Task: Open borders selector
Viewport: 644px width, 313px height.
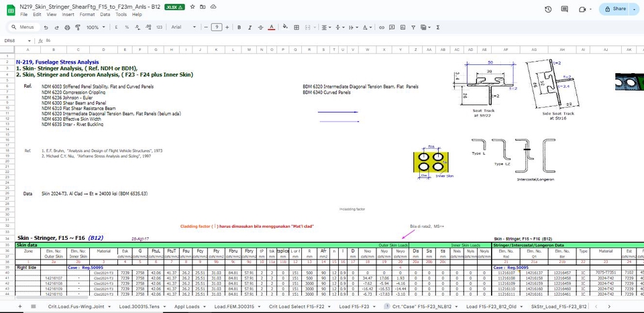Action: coord(297,27)
